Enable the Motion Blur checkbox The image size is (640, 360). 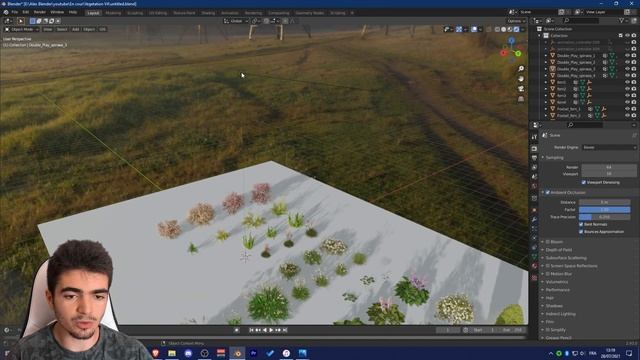click(x=548, y=274)
